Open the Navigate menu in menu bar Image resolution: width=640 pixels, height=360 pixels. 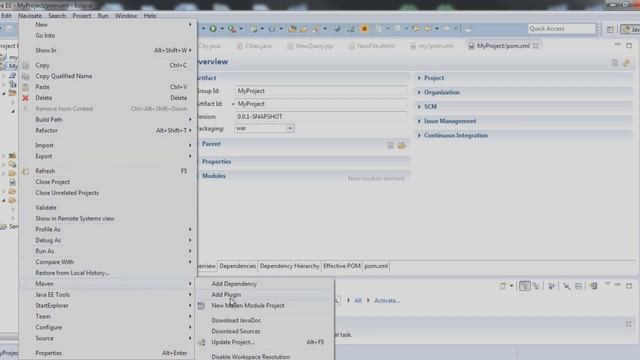tap(30, 16)
